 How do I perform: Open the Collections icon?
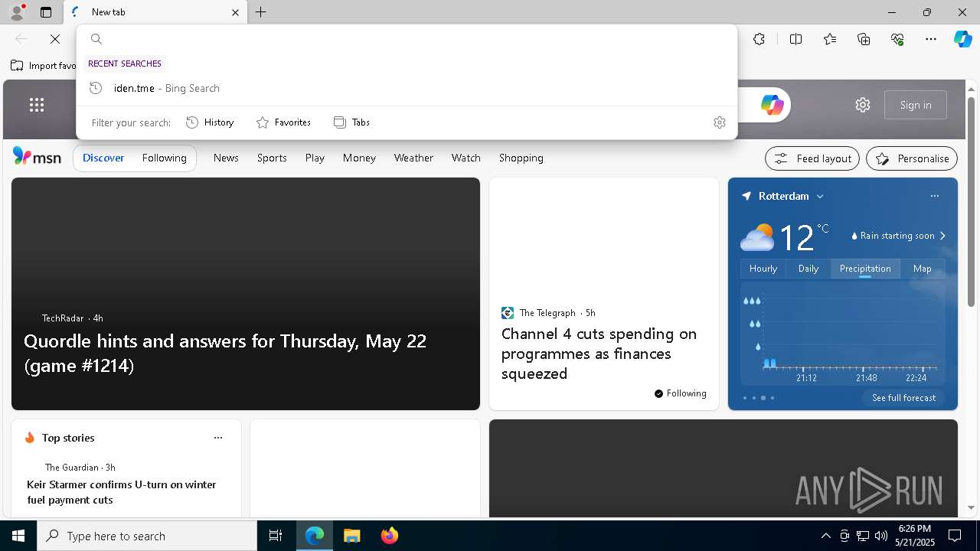coord(864,39)
